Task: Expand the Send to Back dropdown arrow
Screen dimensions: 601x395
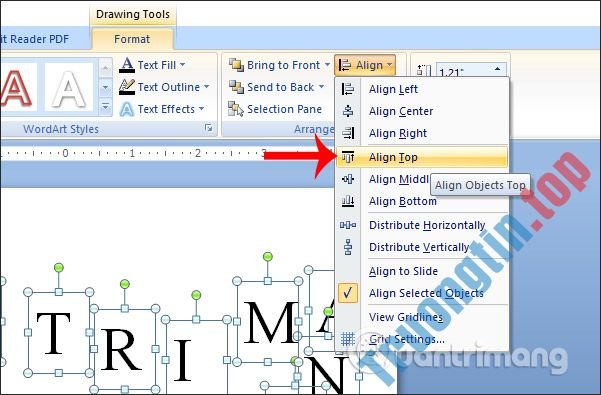Action: click(x=321, y=87)
